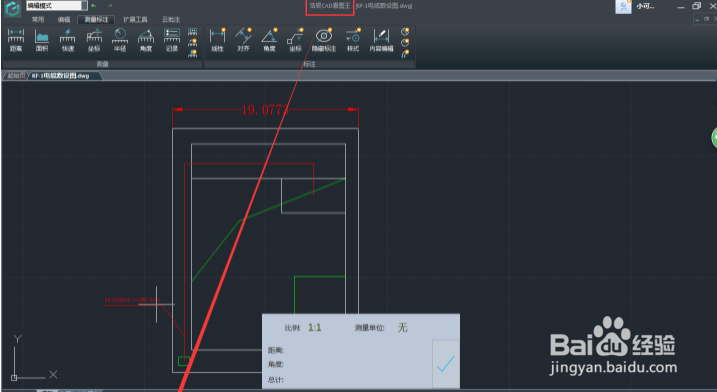Click the redo arrow in title bar
The height and width of the screenshot is (392, 717).
110,5
